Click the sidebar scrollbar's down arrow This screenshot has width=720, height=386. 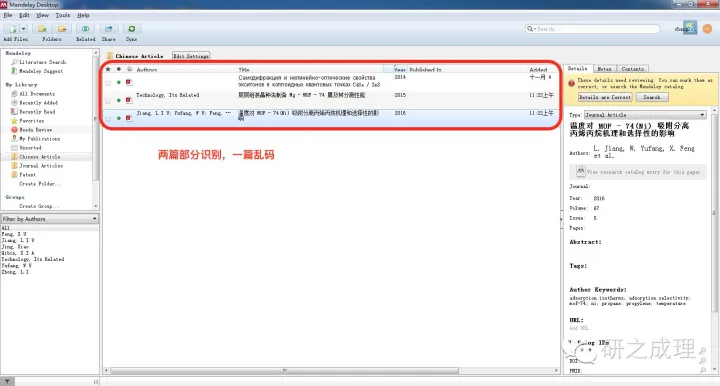coord(96,207)
